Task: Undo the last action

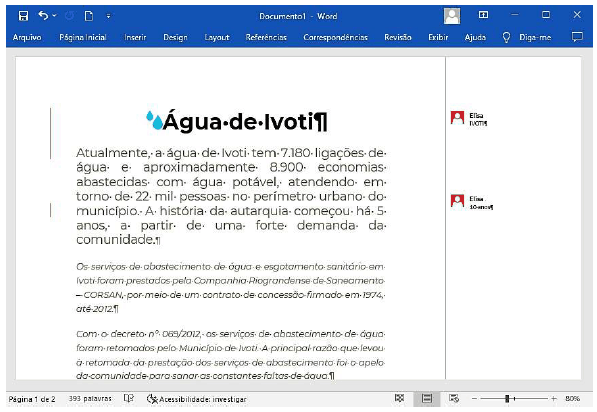Action: (x=43, y=16)
